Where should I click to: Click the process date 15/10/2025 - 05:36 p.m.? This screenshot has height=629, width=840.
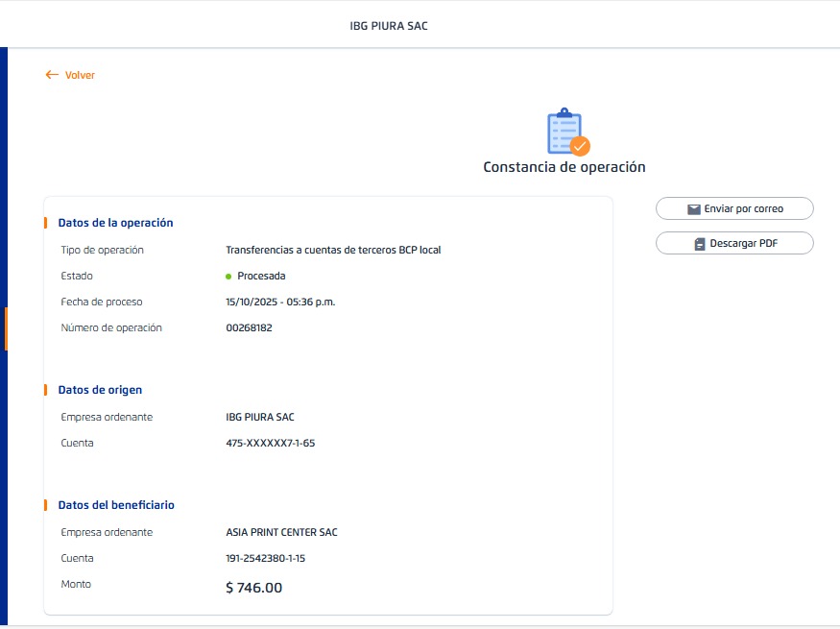click(x=280, y=302)
